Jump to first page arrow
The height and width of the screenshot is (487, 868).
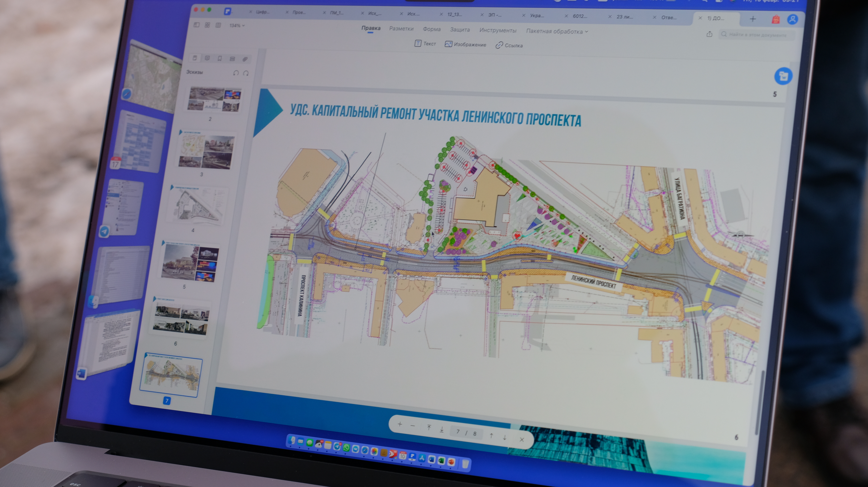[429, 427]
